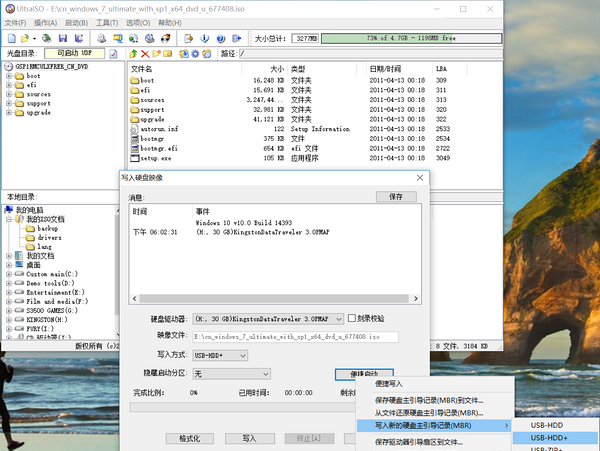Click the Burn CD/DVD image icon
Viewport: 600px width, 451px height.
coord(165,38)
